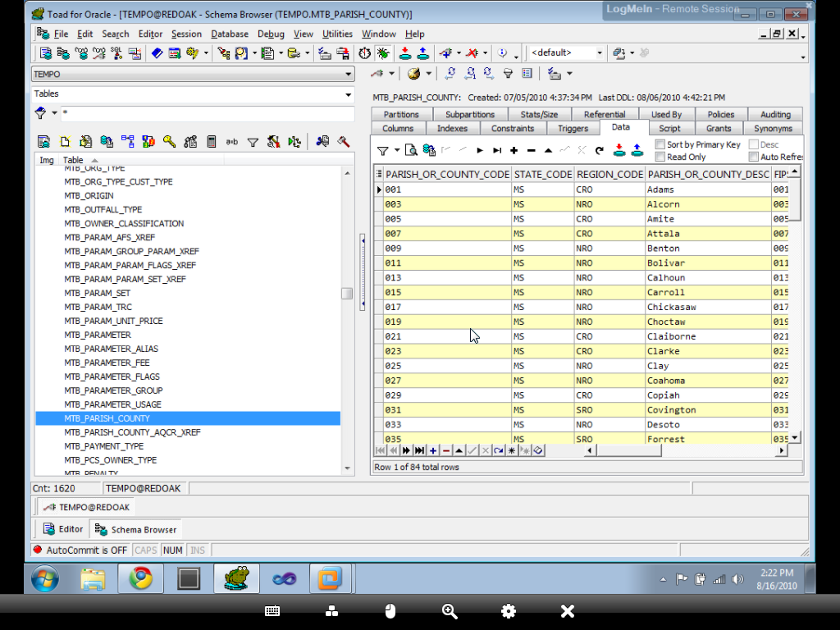840x630 pixels.
Task: Open the new connection dropdown arrow in main toolbar
Action: (x=459, y=53)
